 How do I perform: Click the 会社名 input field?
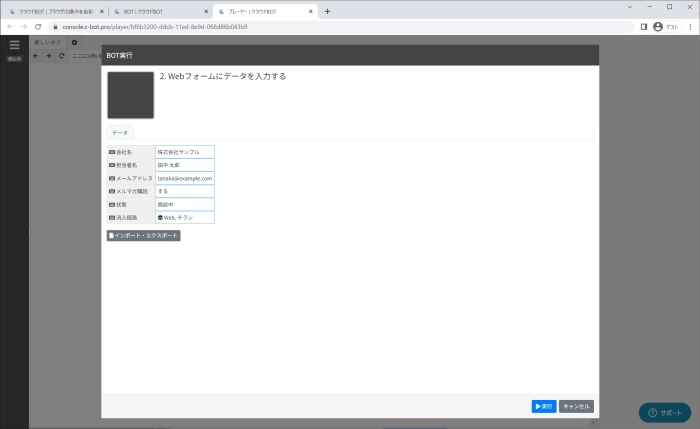[x=185, y=152]
